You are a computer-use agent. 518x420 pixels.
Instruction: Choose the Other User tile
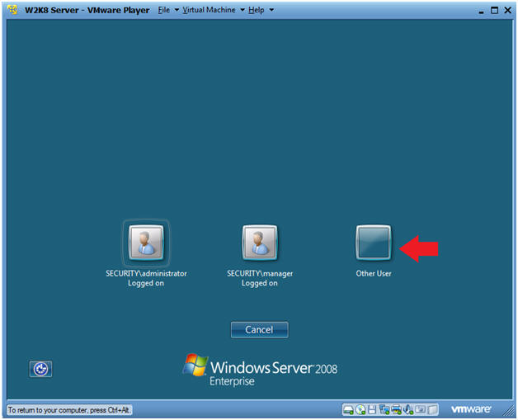click(x=374, y=243)
